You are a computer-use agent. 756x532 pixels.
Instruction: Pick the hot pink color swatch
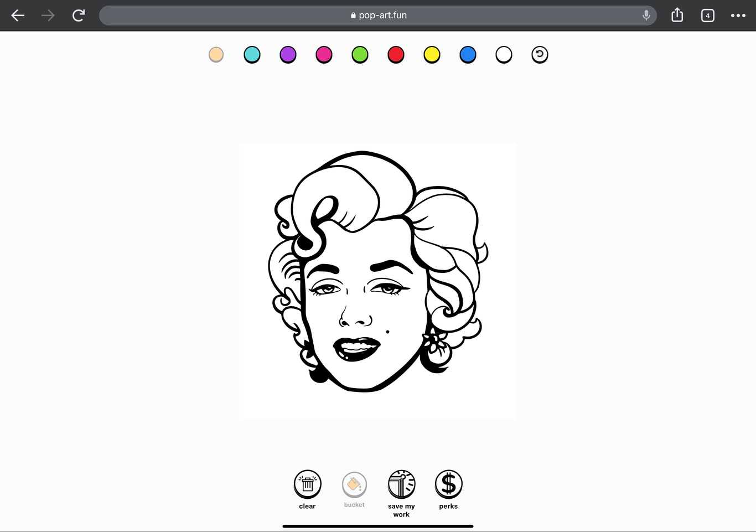pos(324,54)
